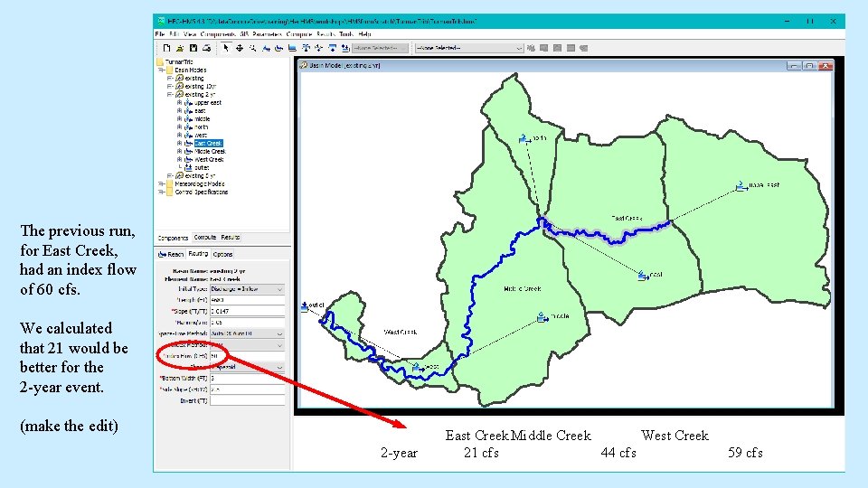Select West Creek in the tree
The image size is (868, 488).
click(x=209, y=160)
